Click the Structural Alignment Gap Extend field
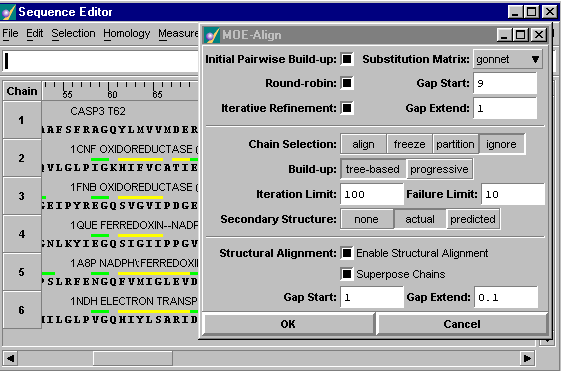Image resolution: width=561 pixels, height=371 pixels. (x=506, y=297)
